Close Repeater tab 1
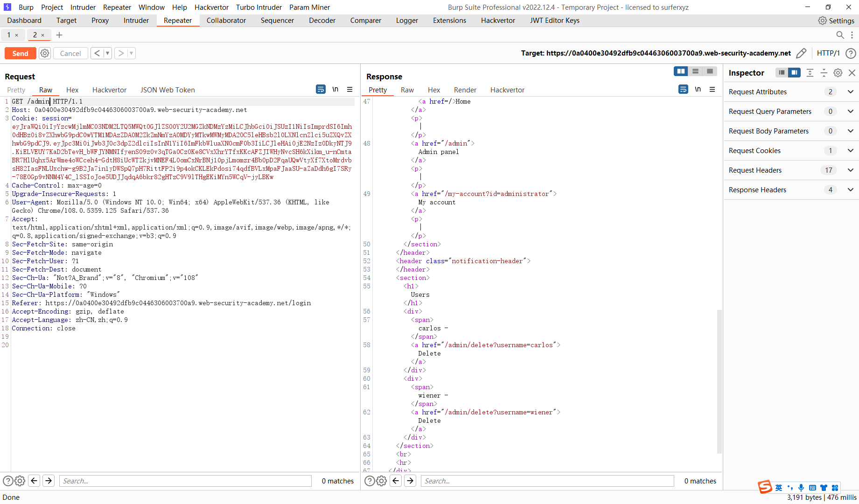The image size is (859, 504). (17, 35)
